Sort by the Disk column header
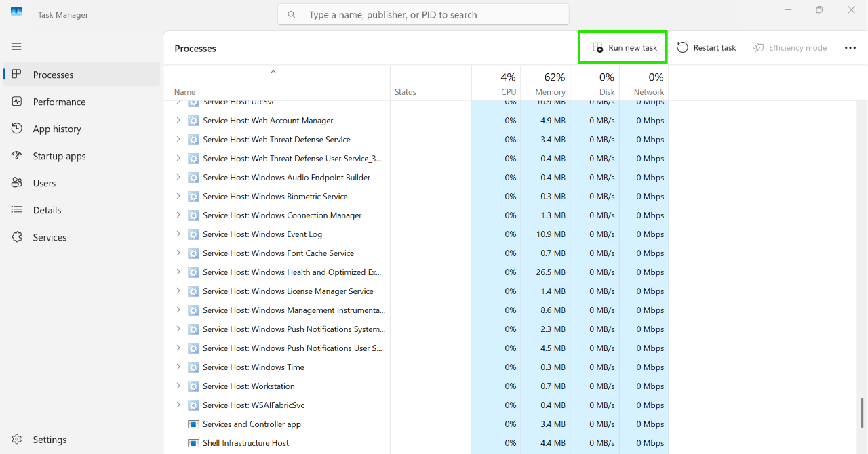 click(x=595, y=83)
